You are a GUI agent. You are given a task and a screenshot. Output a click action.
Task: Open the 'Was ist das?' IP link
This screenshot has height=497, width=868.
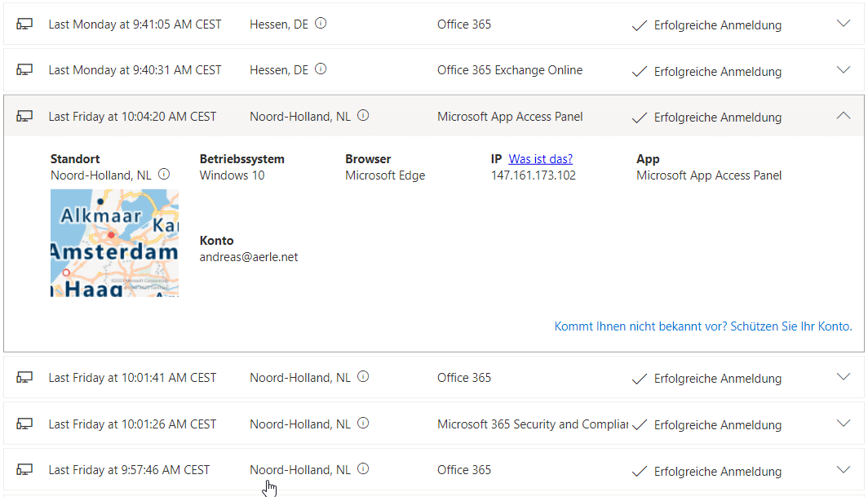(540, 159)
